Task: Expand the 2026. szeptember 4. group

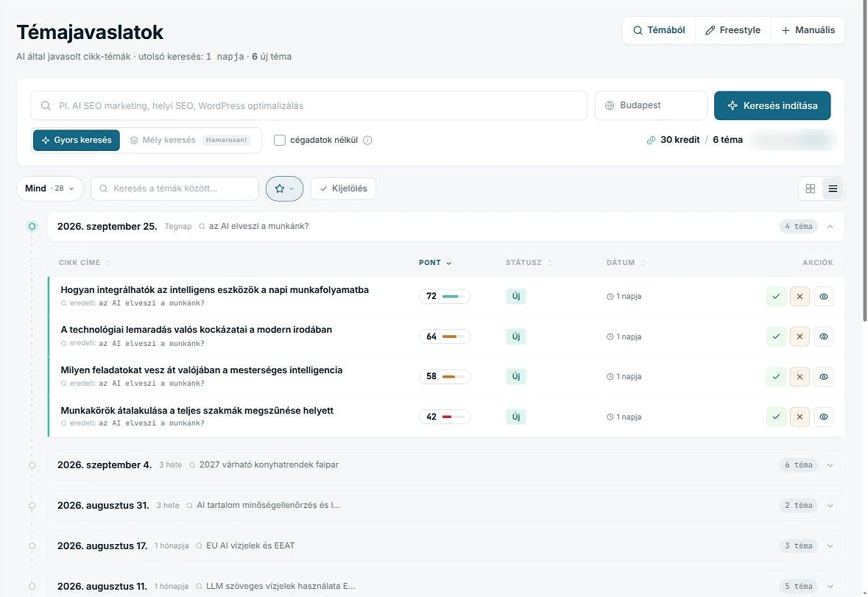Action: pos(830,465)
